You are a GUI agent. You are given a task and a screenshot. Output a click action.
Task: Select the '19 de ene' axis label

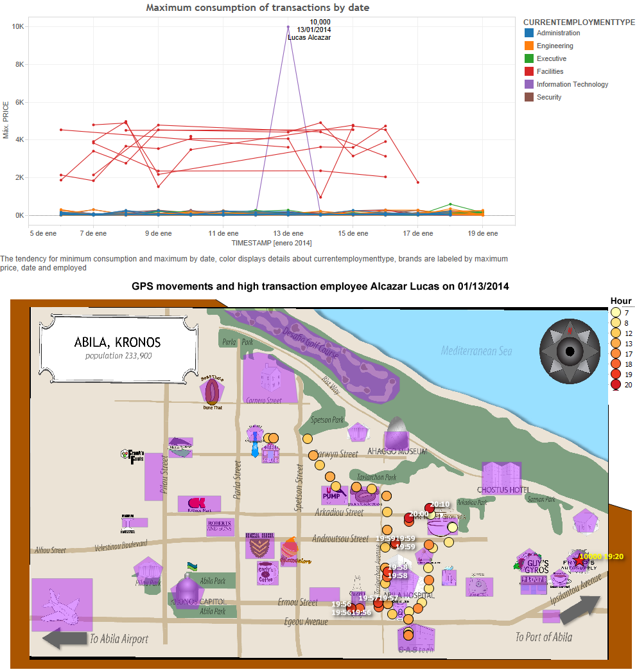point(483,233)
